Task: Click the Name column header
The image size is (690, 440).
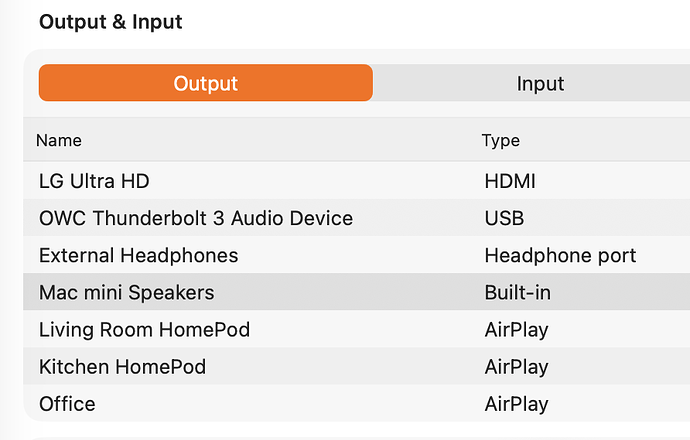Action: click(59, 140)
